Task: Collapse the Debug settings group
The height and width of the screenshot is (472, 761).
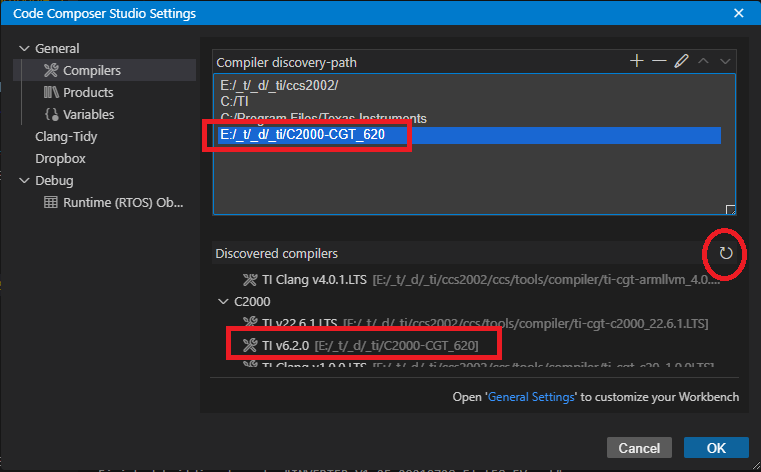Action: pyautogui.click(x=24, y=180)
